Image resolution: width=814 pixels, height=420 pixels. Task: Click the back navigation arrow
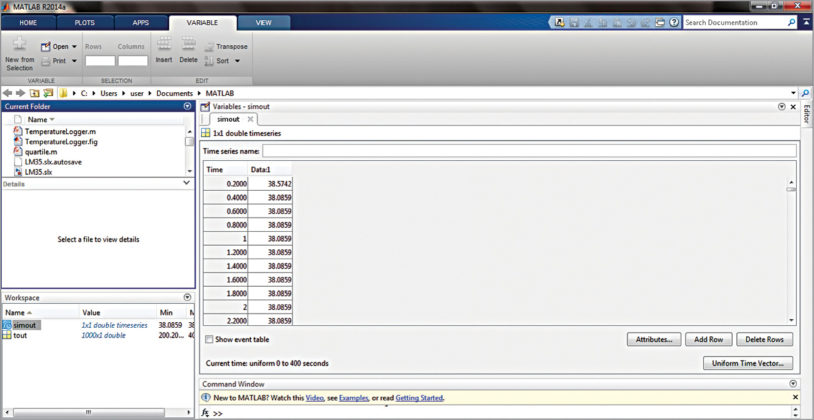pyautogui.click(x=8, y=93)
